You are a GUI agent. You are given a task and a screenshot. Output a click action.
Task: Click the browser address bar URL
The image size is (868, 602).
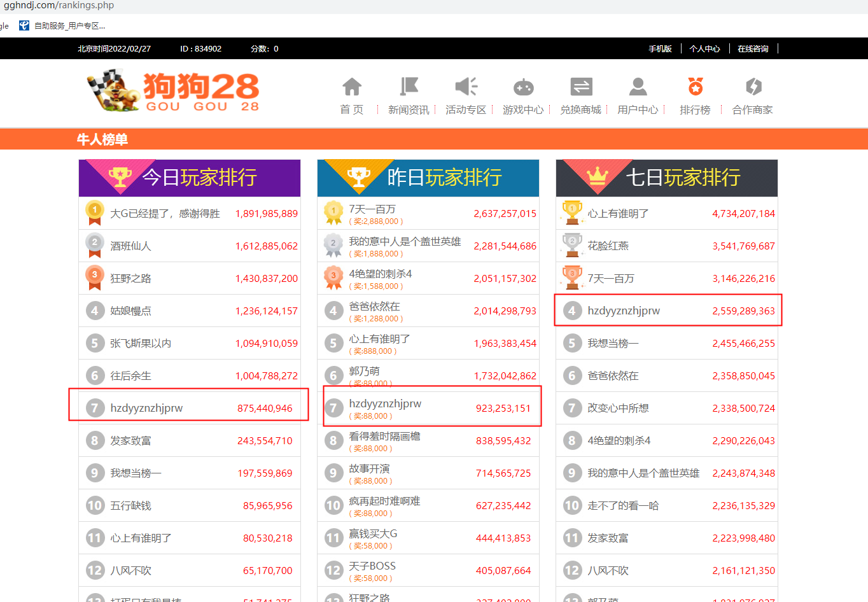[59, 6]
